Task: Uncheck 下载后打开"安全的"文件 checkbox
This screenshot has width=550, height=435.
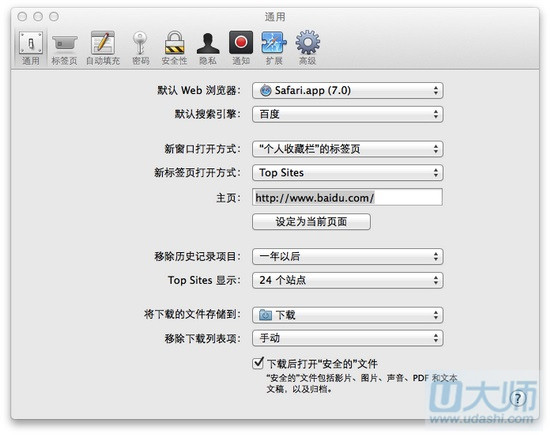Action: coord(257,363)
